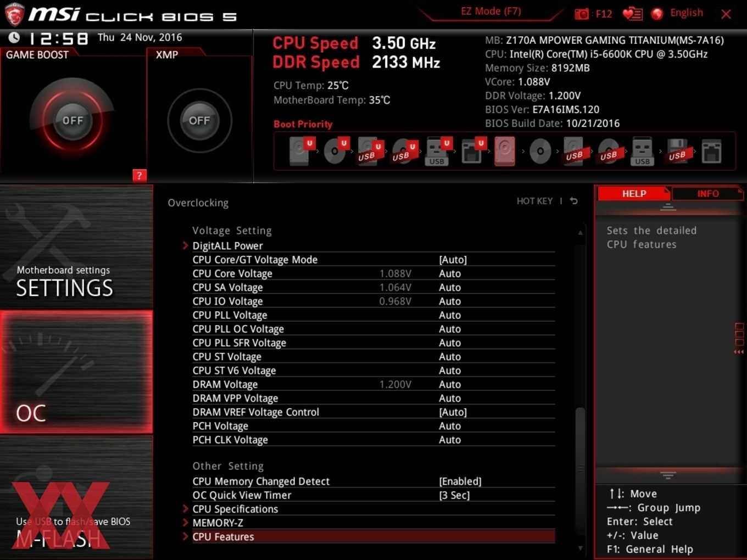Select the UEFI network boot icon
The image size is (747, 560).
click(x=472, y=151)
